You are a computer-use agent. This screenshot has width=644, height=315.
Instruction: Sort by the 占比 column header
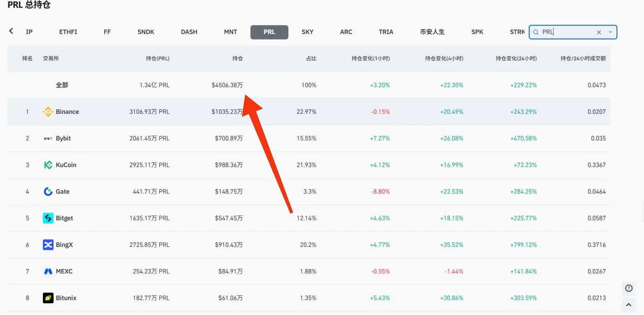pyautogui.click(x=311, y=58)
